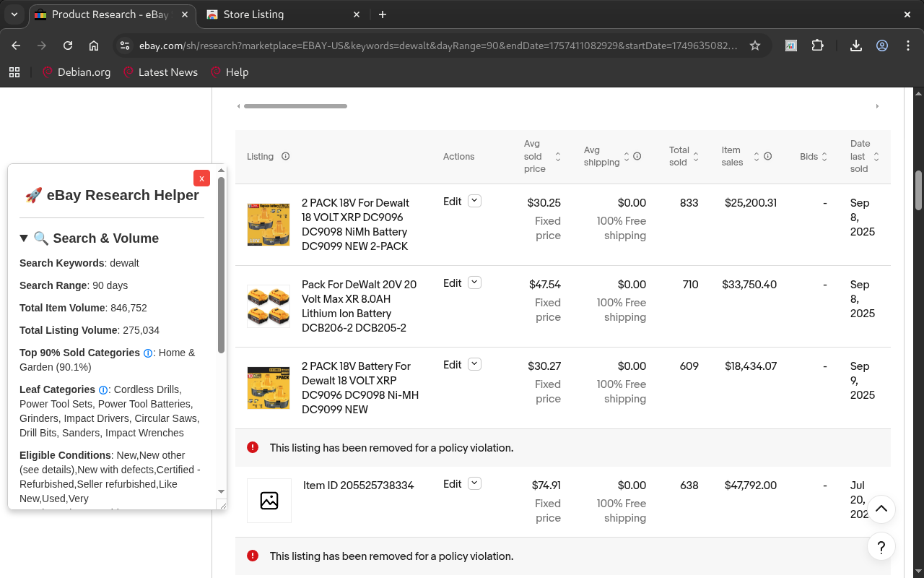This screenshot has height=578, width=924.
Task: Click the helper panel scrollbar thumb
Action: coord(221,264)
